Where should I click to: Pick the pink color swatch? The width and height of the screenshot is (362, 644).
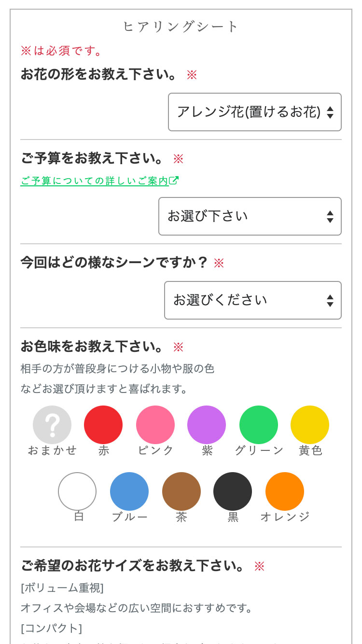(155, 425)
